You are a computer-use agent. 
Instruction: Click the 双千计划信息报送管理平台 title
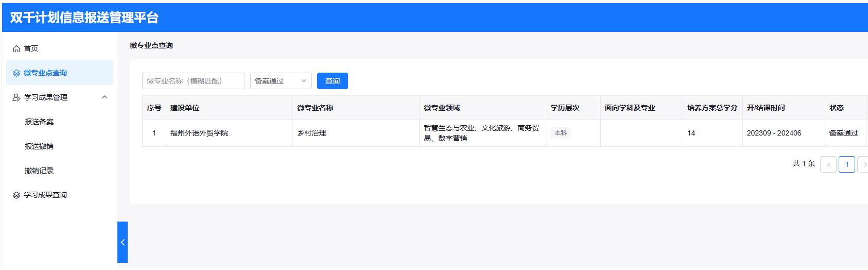click(84, 18)
